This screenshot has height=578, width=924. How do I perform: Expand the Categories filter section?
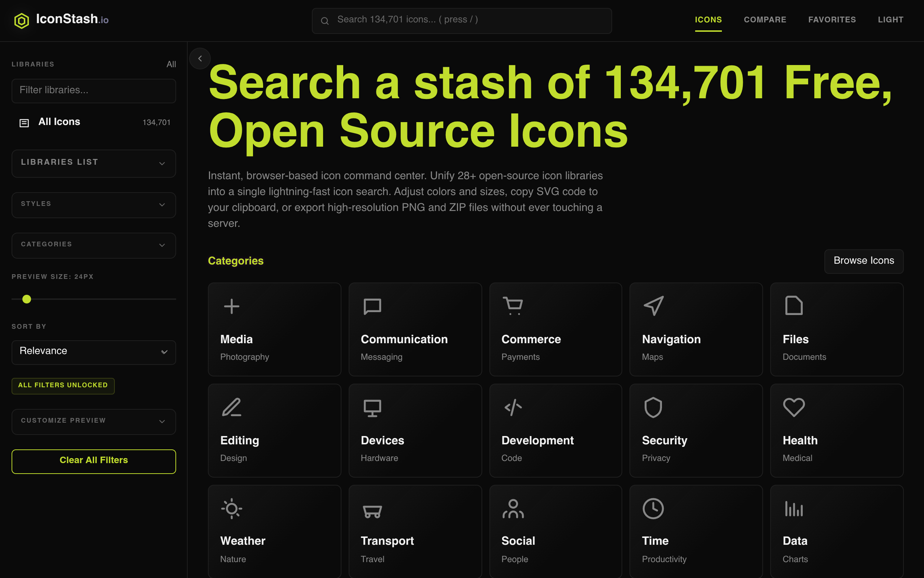(93, 245)
